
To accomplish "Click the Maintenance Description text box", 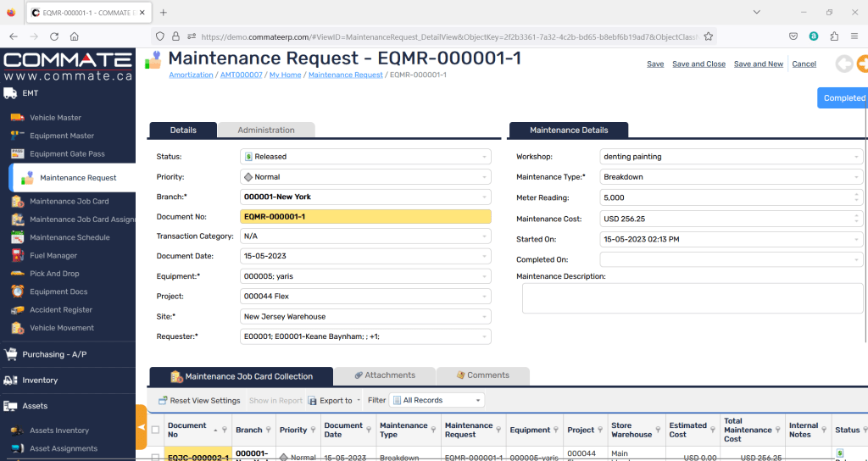I will (692, 299).
